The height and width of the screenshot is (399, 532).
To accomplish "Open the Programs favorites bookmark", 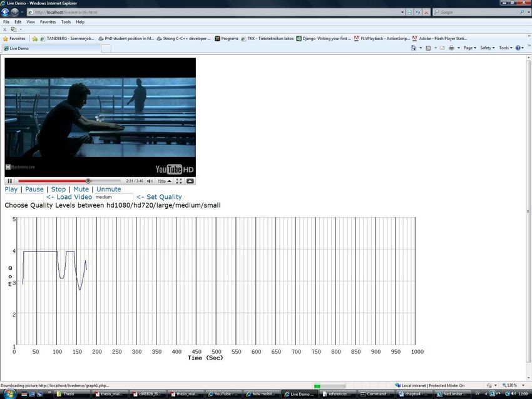I will pos(227,39).
